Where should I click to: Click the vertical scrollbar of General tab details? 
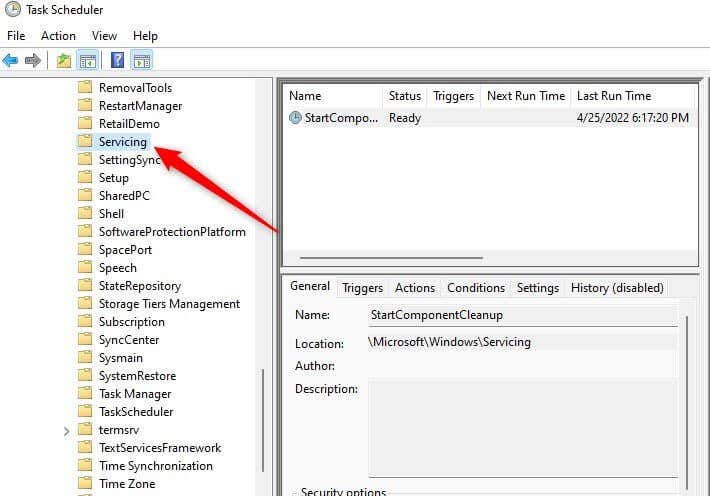687,403
